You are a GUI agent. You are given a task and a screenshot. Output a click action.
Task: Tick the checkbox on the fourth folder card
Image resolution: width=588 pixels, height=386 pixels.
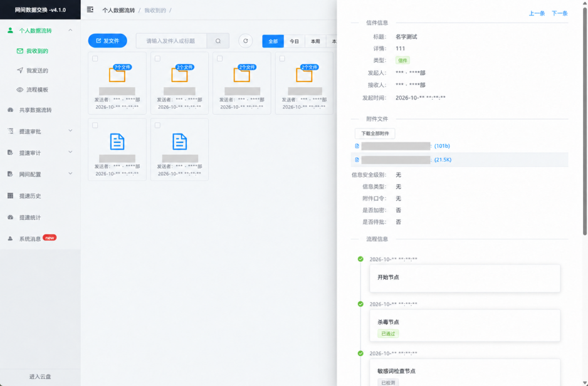point(282,58)
